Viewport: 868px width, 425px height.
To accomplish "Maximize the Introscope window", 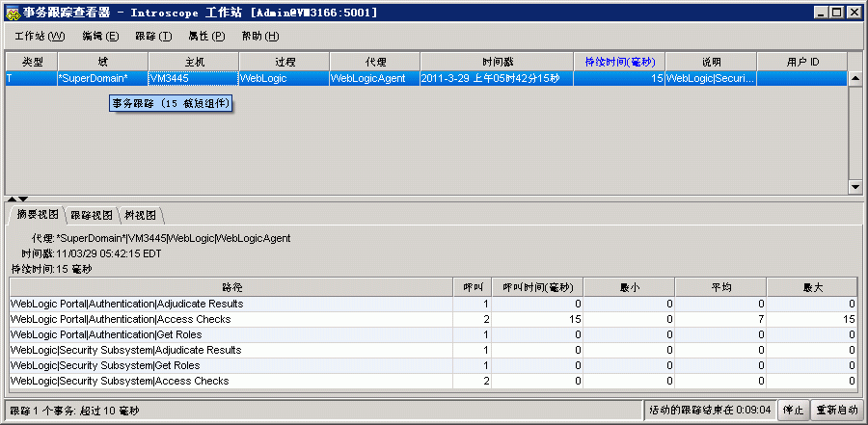I will [836, 13].
